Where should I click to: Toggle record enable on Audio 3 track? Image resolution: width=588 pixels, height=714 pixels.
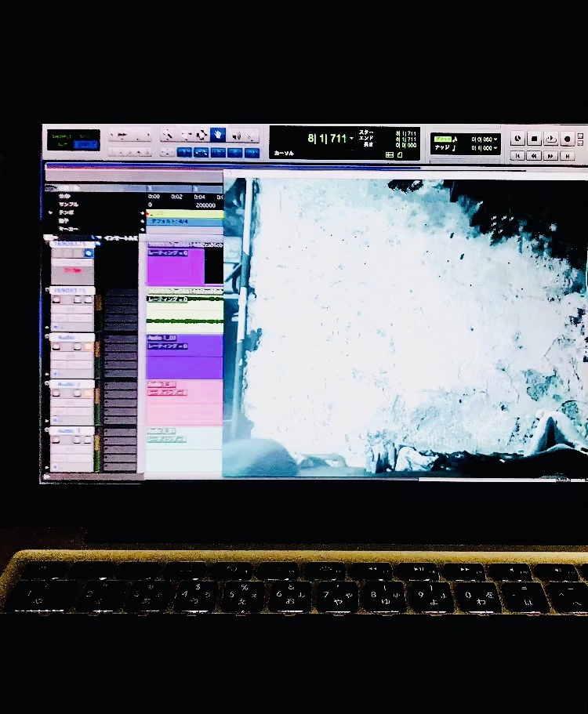56,440
